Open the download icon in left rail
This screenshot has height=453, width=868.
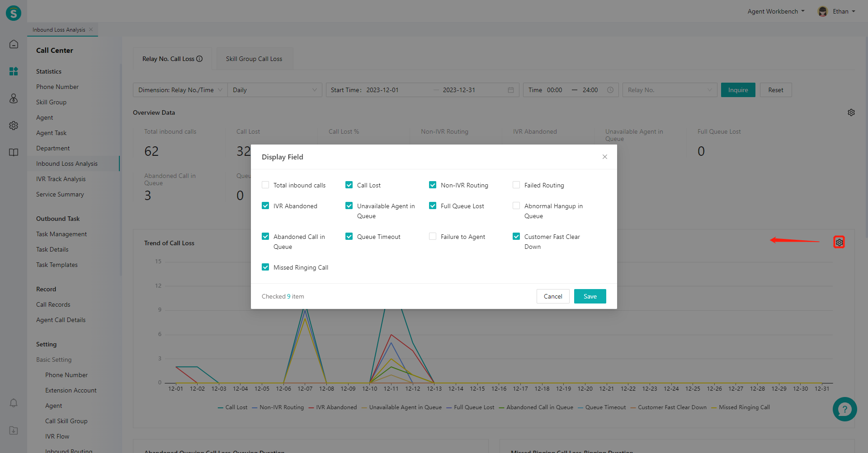pyautogui.click(x=14, y=430)
